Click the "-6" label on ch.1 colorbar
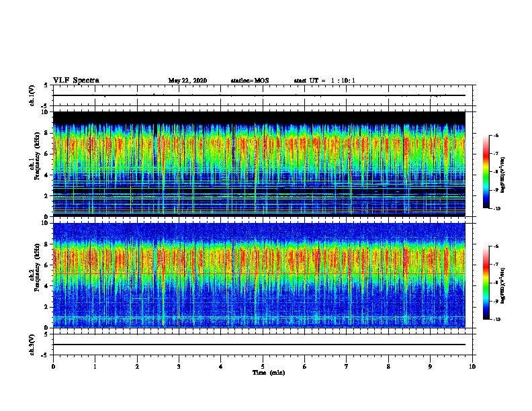Viewport: 532px width, 411px height. [496, 135]
